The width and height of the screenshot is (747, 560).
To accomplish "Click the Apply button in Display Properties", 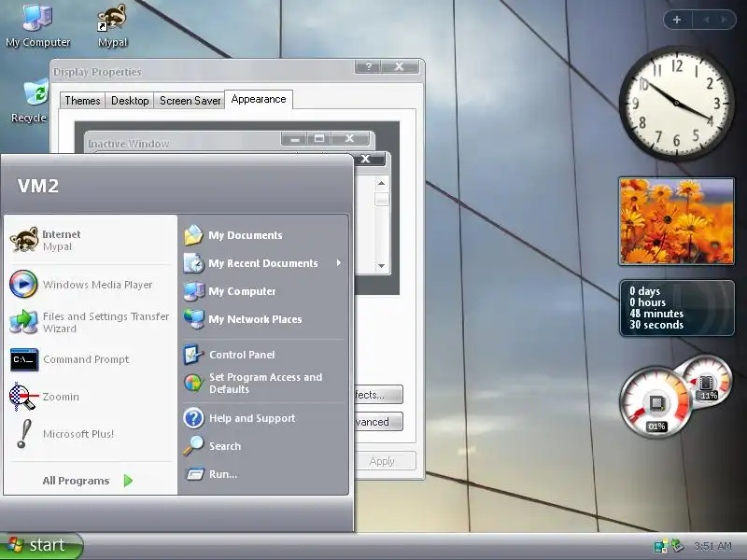I will click(x=385, y=461).
